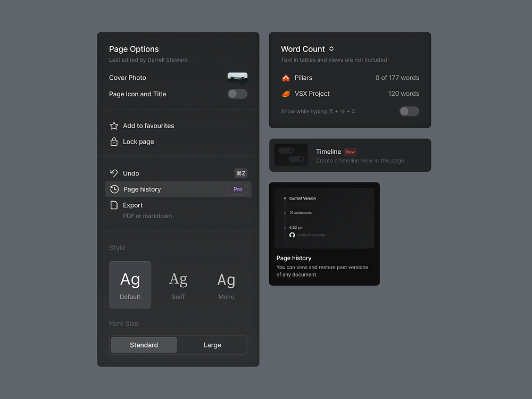Screen dimensions: 532x399
Task: Open the Word Count sort dropdown
Action: 332,48
